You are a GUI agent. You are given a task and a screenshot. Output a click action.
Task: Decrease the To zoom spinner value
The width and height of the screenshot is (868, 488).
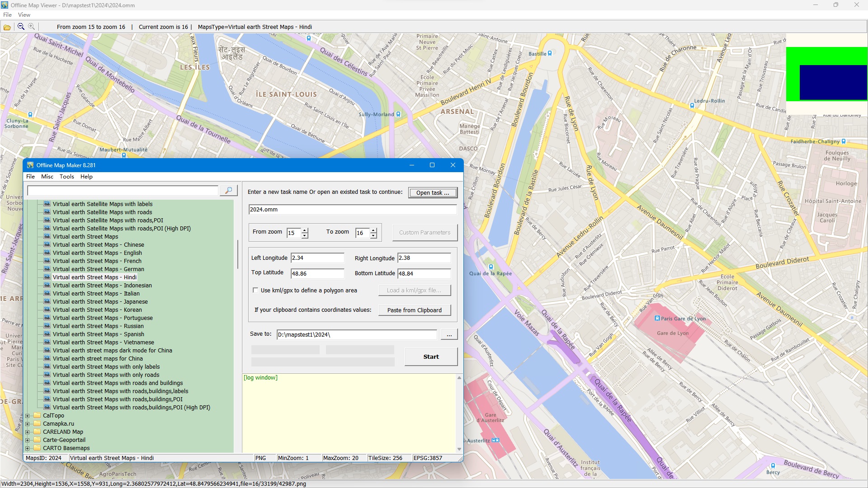pyautogui.click(x=373, y=235)
